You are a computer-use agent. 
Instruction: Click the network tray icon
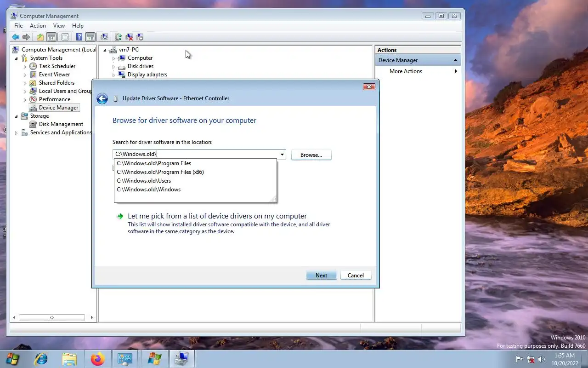pyautogui.click(x=531, y=359)
